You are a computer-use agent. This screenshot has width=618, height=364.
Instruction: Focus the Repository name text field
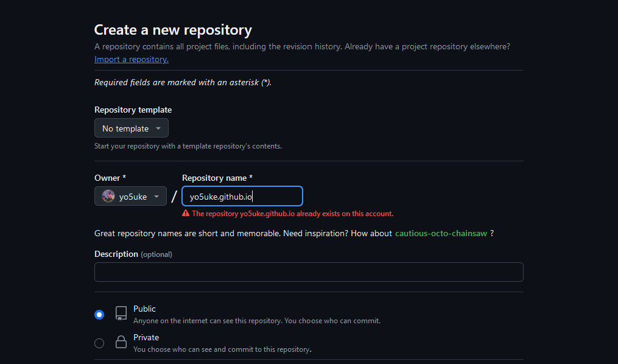tap(242, 196)
